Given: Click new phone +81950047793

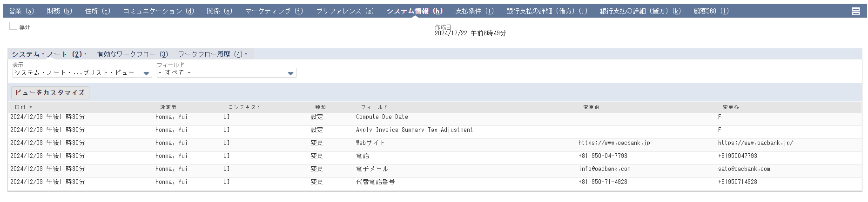Looking at the screenshot, I should [738, 156].
